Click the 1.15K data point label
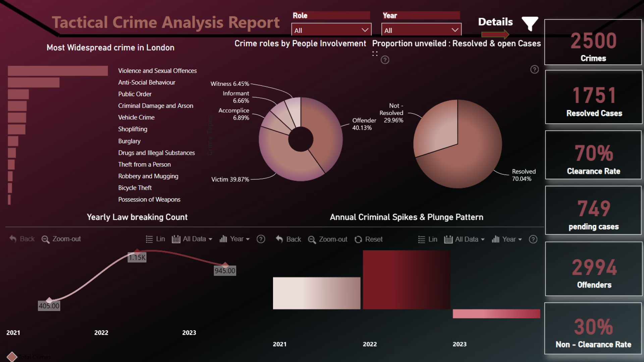The height and width of the screenshot is (362, 644). pyautogui.click(x=137, y=257)
